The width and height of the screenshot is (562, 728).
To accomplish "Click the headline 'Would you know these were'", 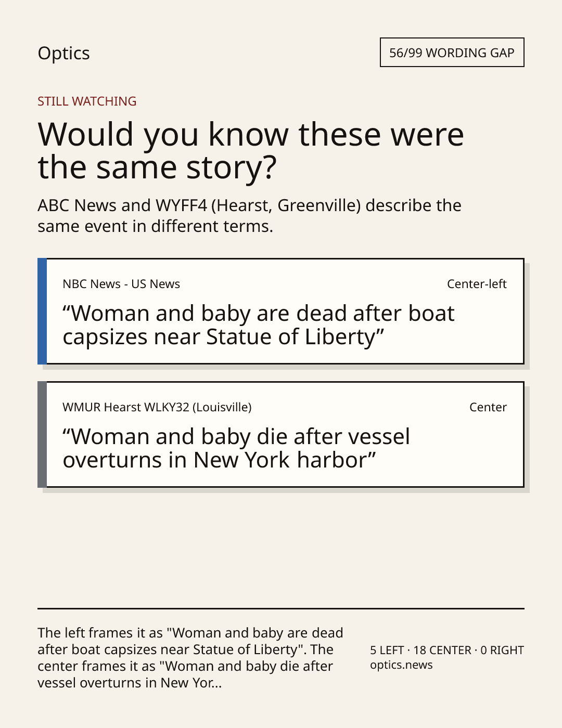I will (x=251, y=134).
